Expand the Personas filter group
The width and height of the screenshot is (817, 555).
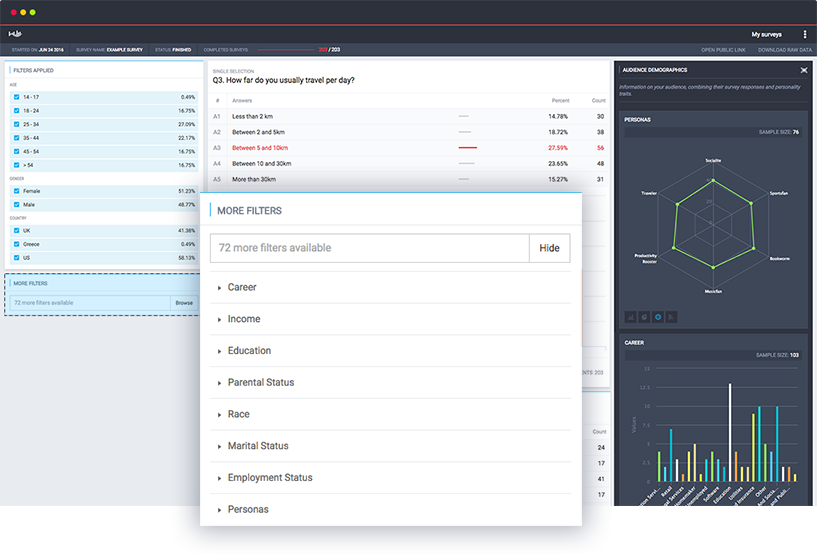pos(390,510)
